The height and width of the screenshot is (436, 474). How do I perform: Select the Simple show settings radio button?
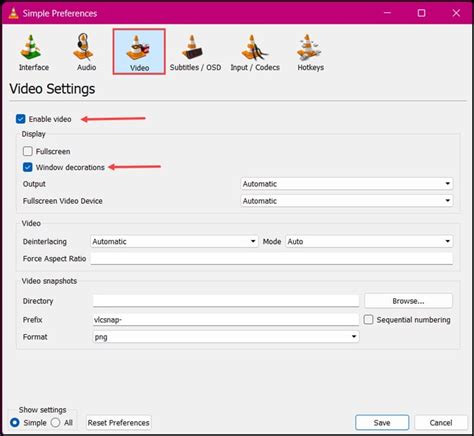pyautogui.click(x=15, y=423)
